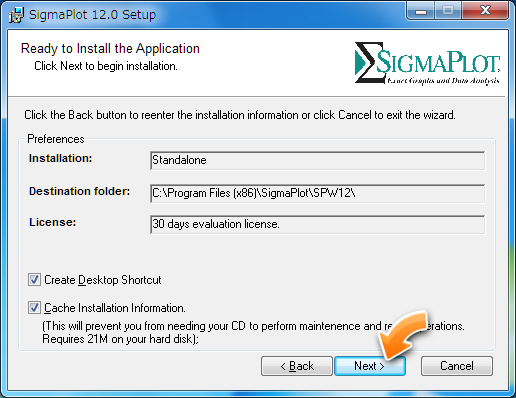Click the "Requires 21M on your hard disk" note

coord(120,339)
